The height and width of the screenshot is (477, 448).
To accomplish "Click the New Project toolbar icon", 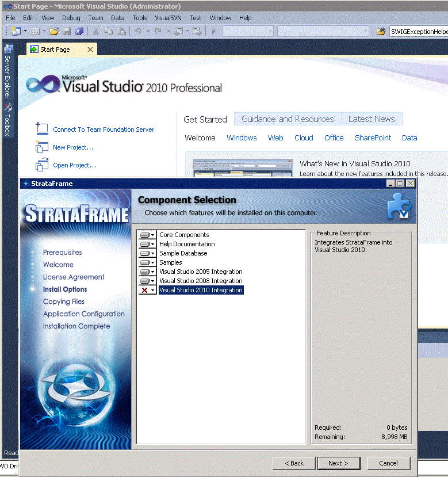I will click(16, 31).
